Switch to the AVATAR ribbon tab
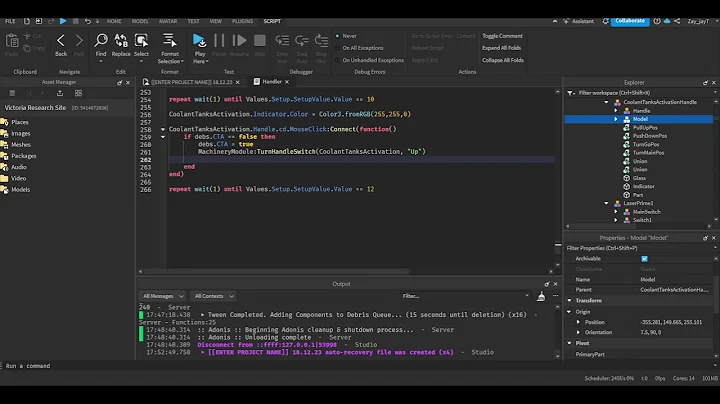Image resolution: width=720 pixels, height=404 pixels. tap(168, 21)
